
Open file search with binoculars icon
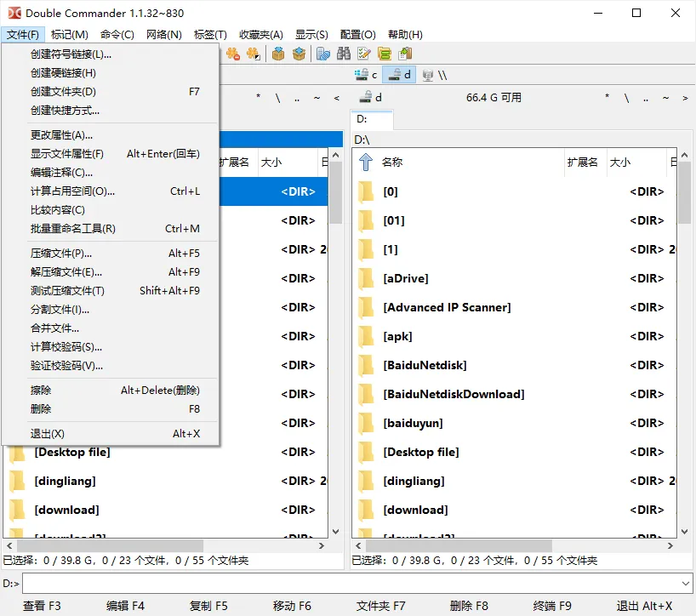click(x=344, y=54)
